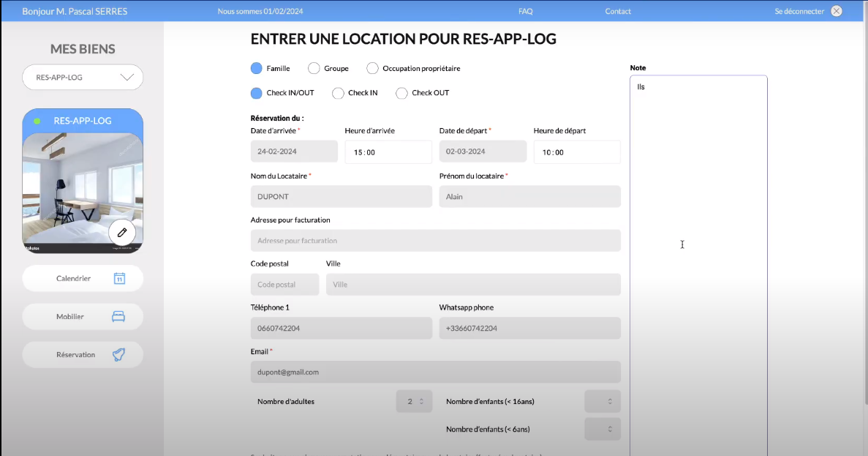Click the Heure d'arrivée time field
Image resolution: width=868 pixels, height=456 pixels.
coord(388,152)
